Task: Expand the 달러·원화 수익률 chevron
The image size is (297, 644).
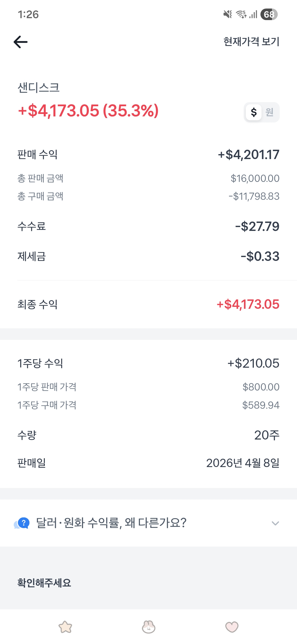Action: tap(275, 523)
